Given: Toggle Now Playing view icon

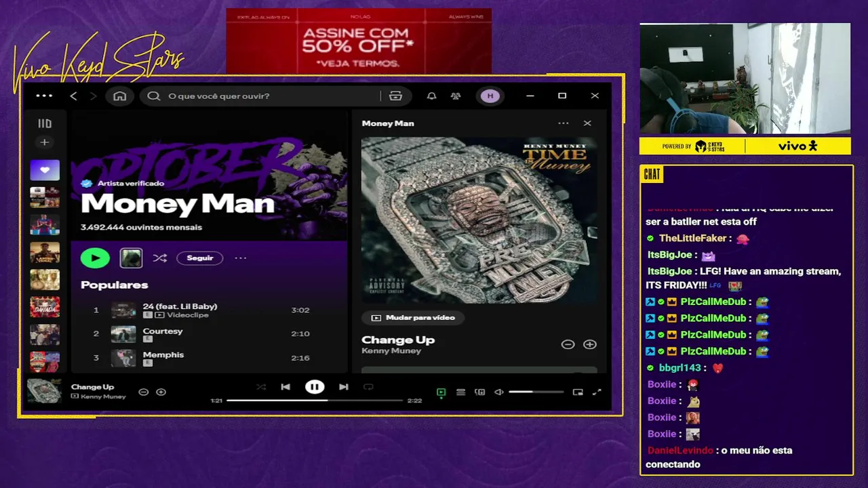Looking at the screenshot, I should [x=441, y=392].
